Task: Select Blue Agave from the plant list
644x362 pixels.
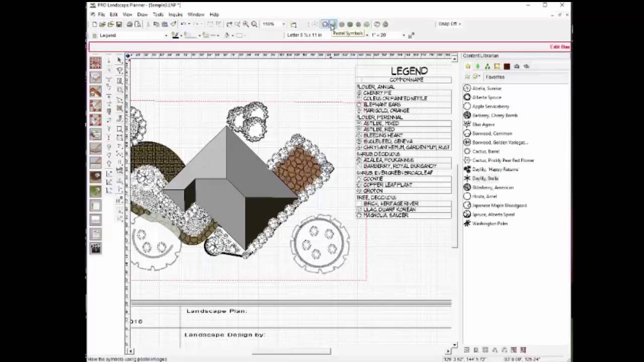Action: click(x=484, y=125)
